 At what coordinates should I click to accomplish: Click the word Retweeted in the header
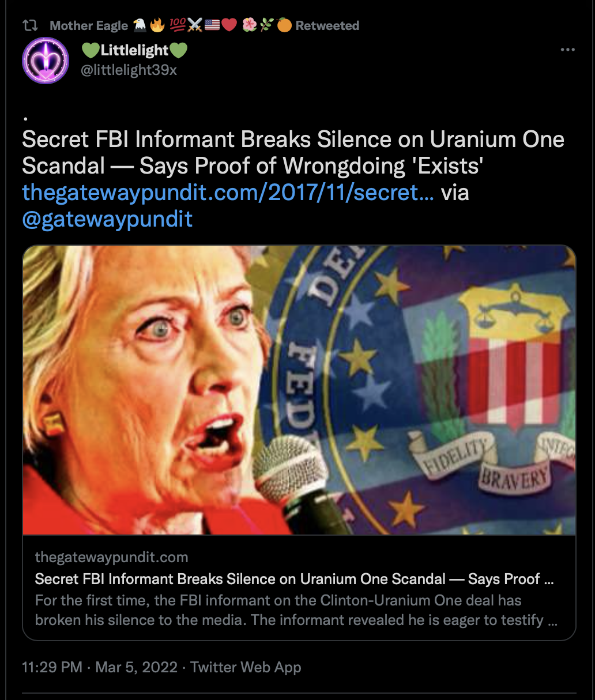point(327,25)
